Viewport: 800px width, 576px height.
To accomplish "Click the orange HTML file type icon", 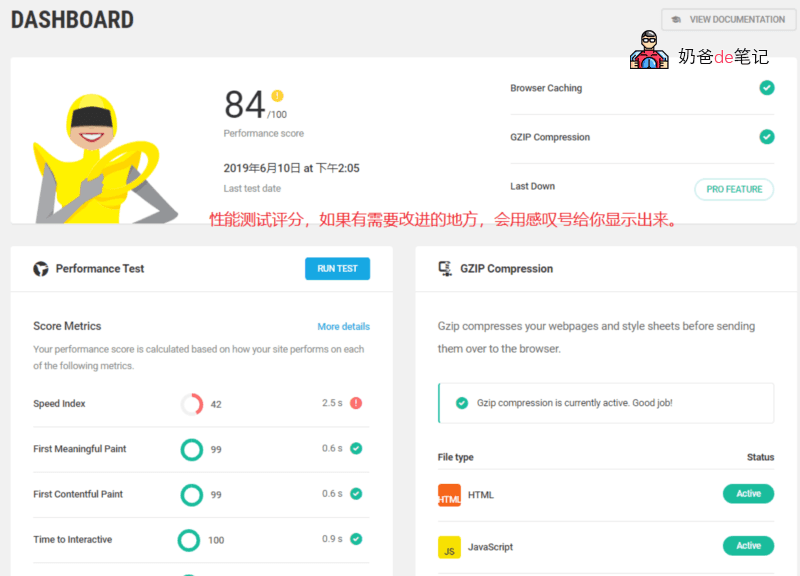I will tap(449, 495).
